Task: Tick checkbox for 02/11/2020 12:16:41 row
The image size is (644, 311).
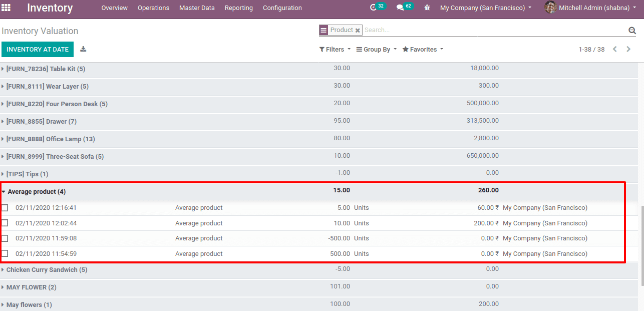Action: [x=5, y=208]
